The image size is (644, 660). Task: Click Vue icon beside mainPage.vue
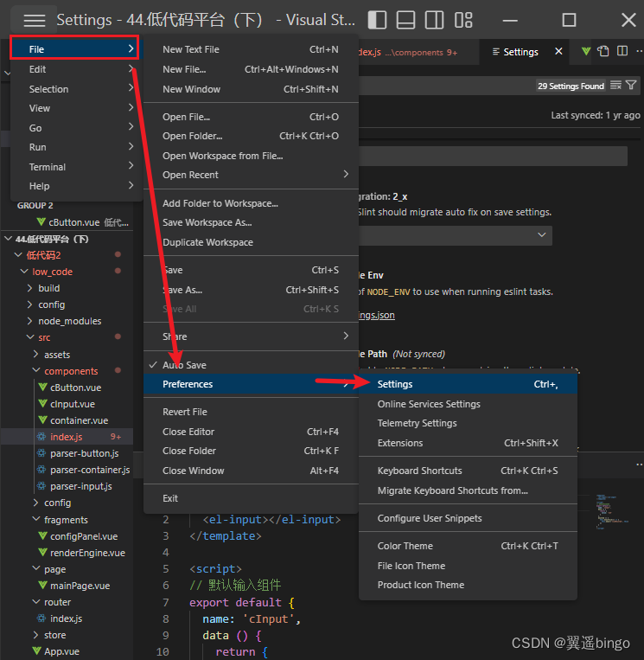coord(42,585)
